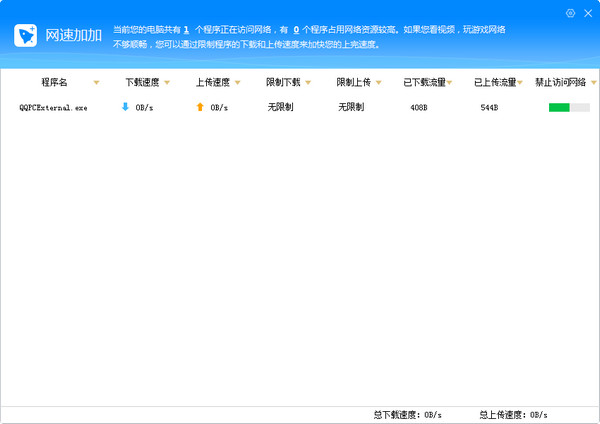This screenshot has width=600, height=424.
Task: Click the rocket logo icon
Action: 26,36
